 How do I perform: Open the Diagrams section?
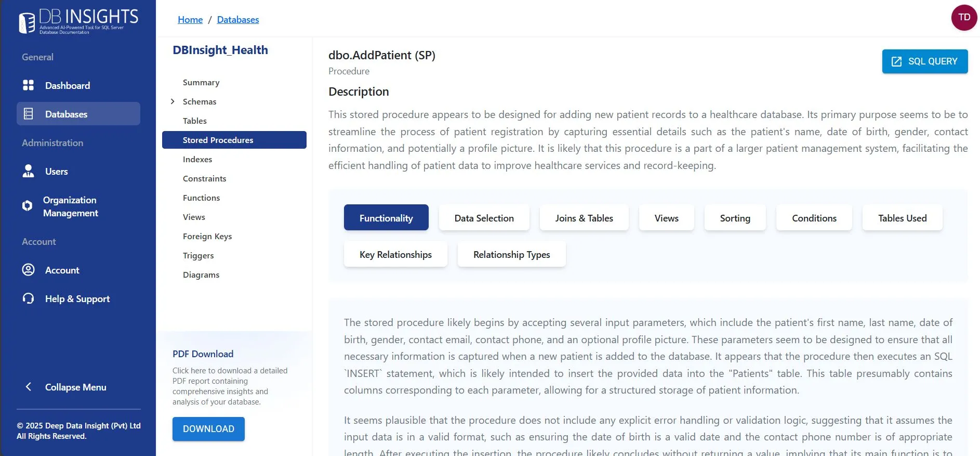201,275
